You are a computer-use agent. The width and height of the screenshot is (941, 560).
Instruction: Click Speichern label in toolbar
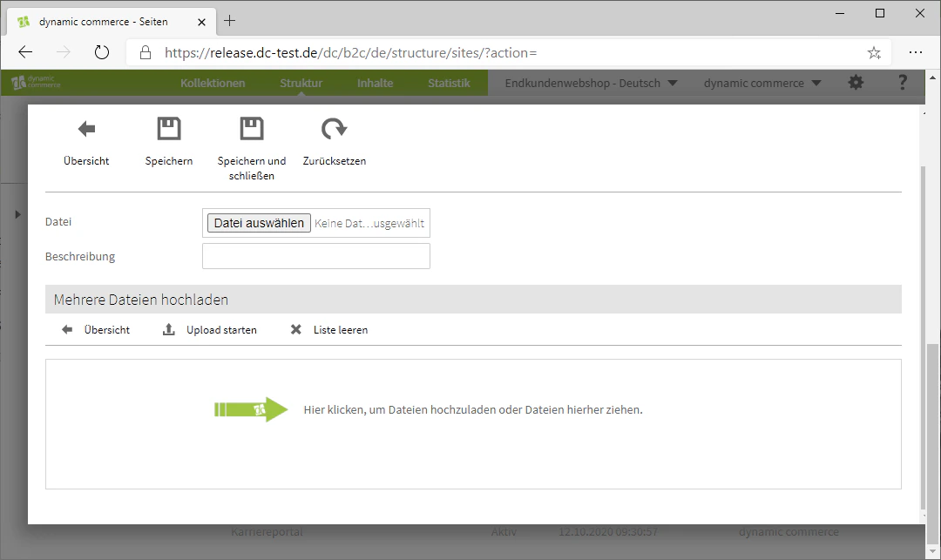(169, 161)
